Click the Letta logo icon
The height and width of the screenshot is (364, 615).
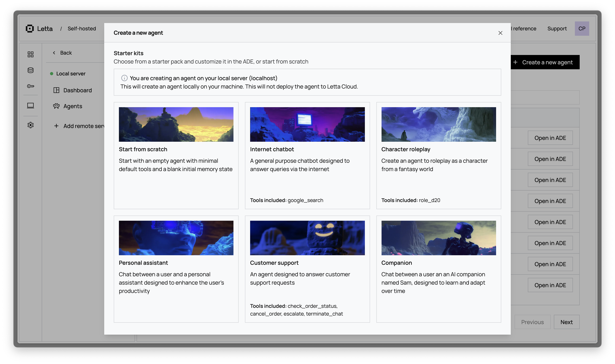(x=30, y=29)
